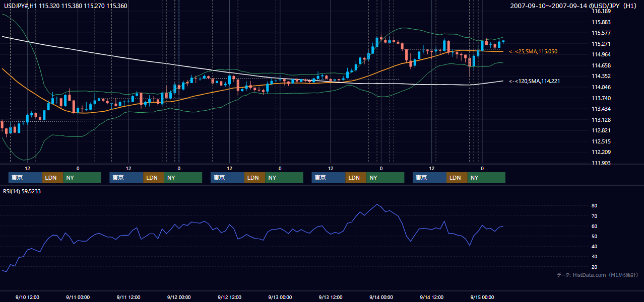Click price axis label 115.577
The width and height of the screenshot is (644, 302).
(601, 33)
